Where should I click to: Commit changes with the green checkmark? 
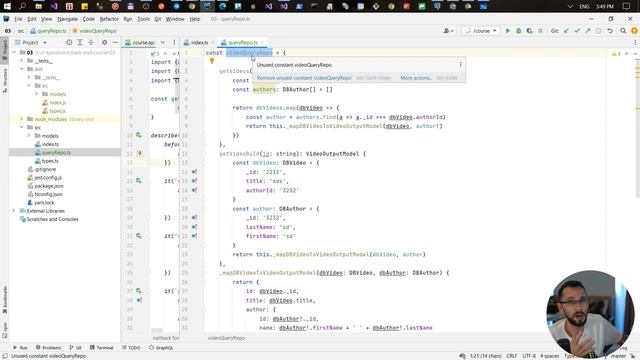(x=577, y=31)
